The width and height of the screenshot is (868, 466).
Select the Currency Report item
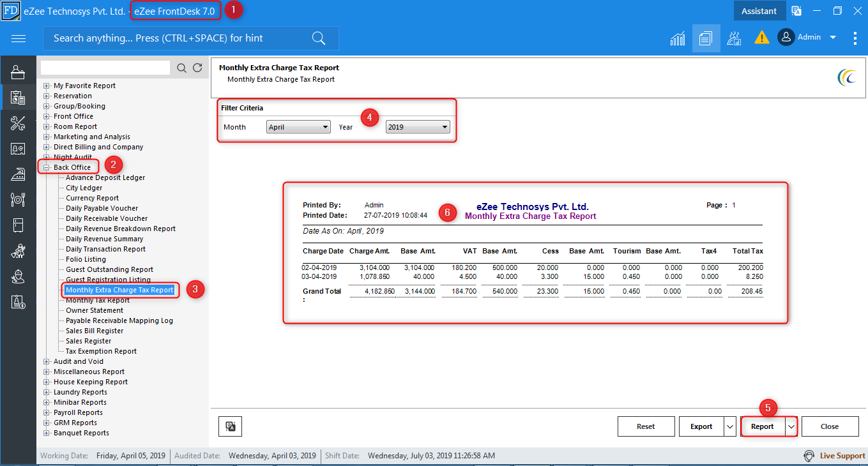[x=92, y=198]
